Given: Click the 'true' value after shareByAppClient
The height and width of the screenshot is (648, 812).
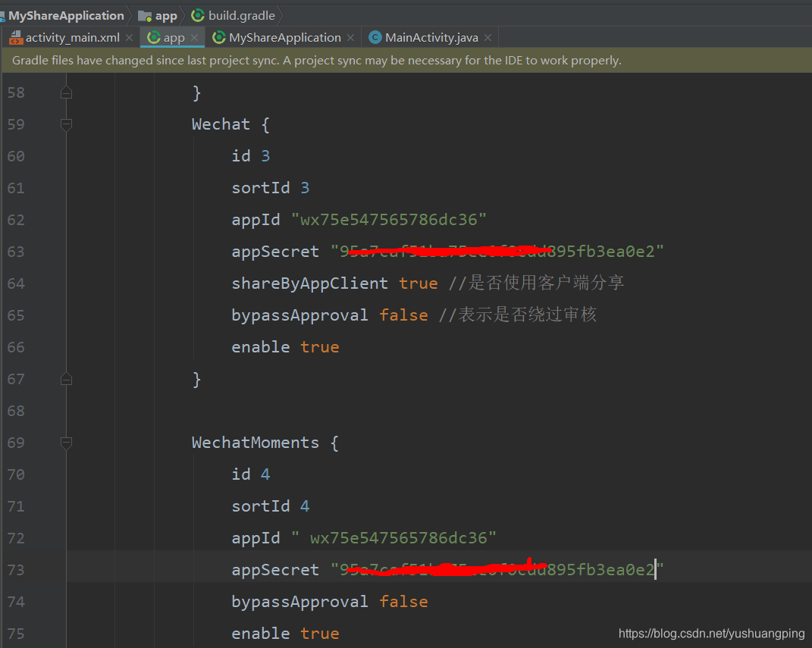Looking at the screenshot, I should click(x=419, y=283).
